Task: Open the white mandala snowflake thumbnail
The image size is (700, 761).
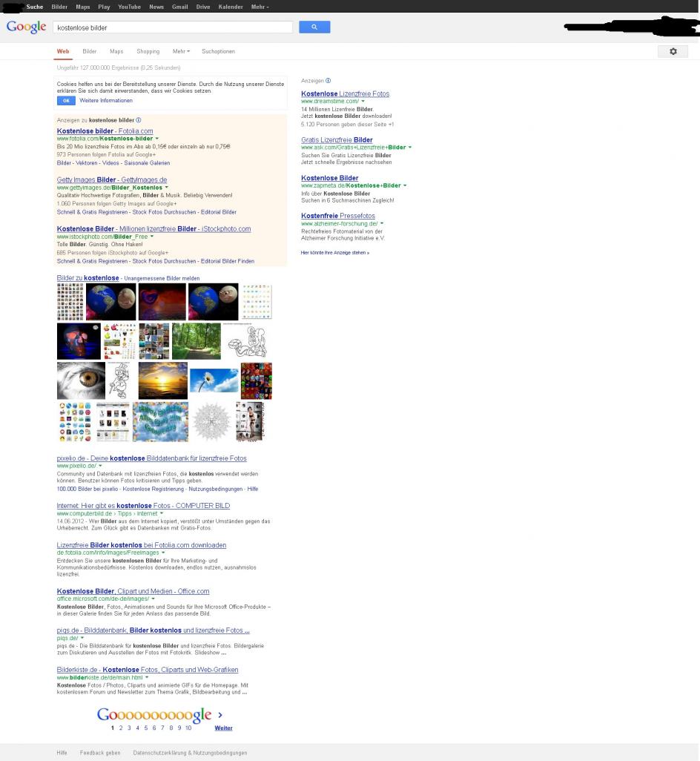Action: point(211,421)
